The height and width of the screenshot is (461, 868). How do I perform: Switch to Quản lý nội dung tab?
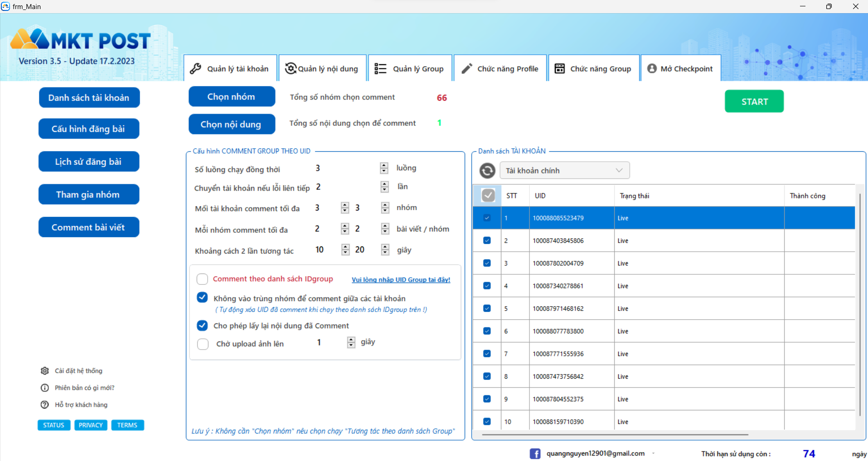pos(322,68)
